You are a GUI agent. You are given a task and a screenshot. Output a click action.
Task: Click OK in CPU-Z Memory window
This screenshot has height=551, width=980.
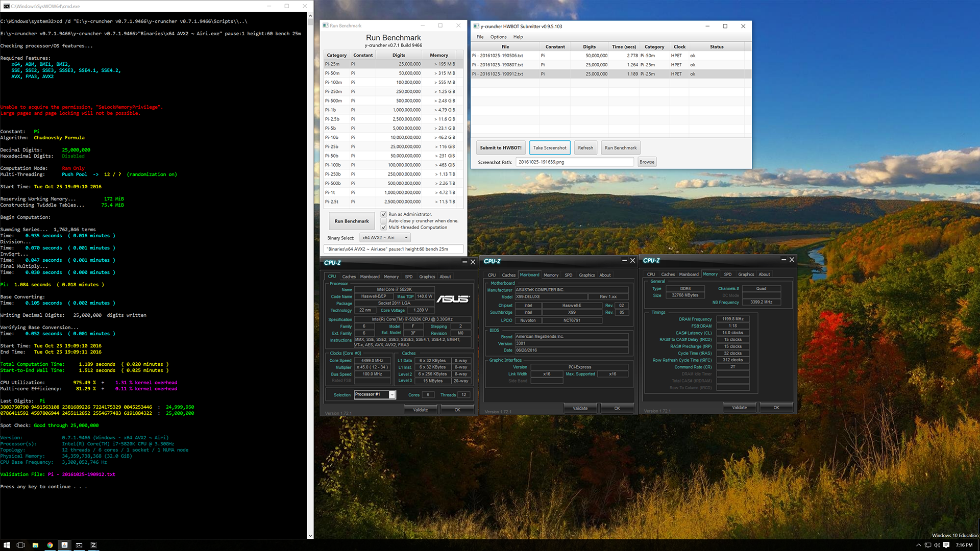point(776,408)
